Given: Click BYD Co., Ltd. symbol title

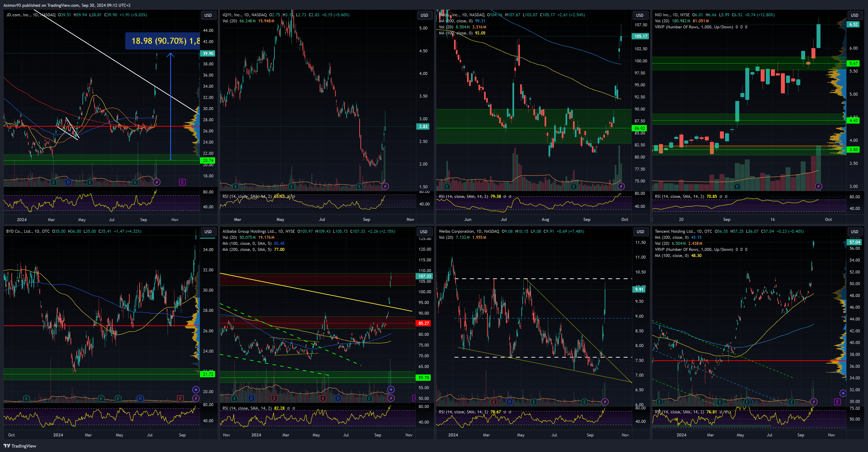Looking at the screenshot, I should tap(19, 231).
